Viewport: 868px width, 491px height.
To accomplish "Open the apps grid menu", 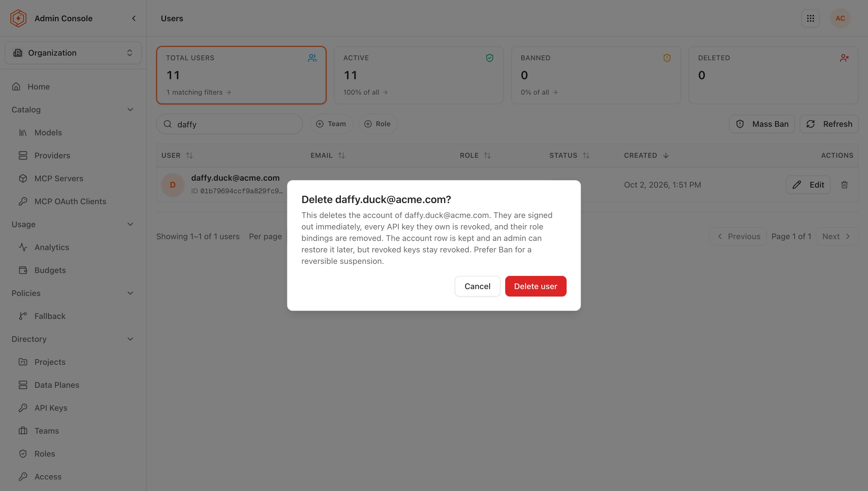I will (810, 18).
